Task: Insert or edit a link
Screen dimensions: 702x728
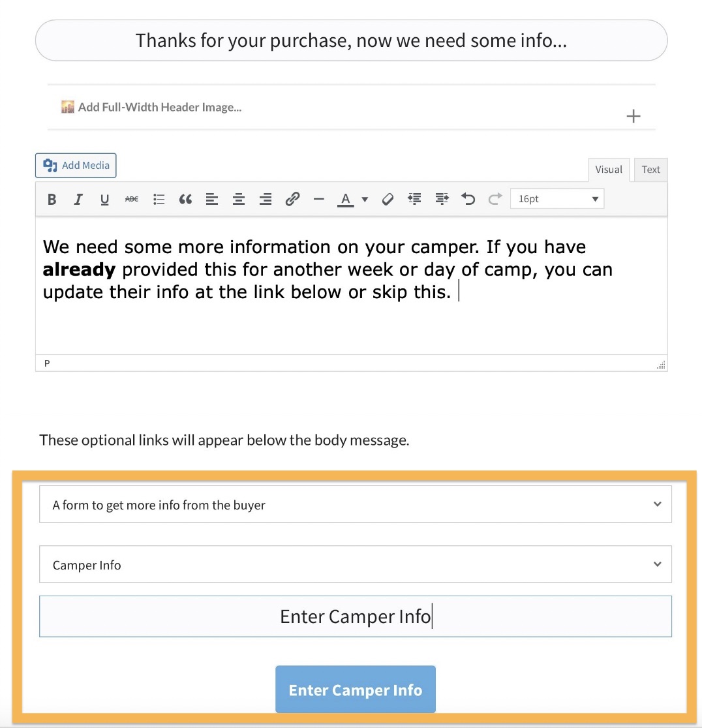Action: click(x=292, y=200)
